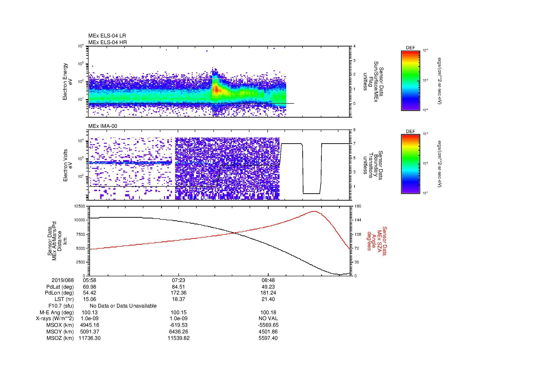Screen dimensions: 555x392
Task: Click the PdLat value '69.98'
Action: [x=89, y=287]
